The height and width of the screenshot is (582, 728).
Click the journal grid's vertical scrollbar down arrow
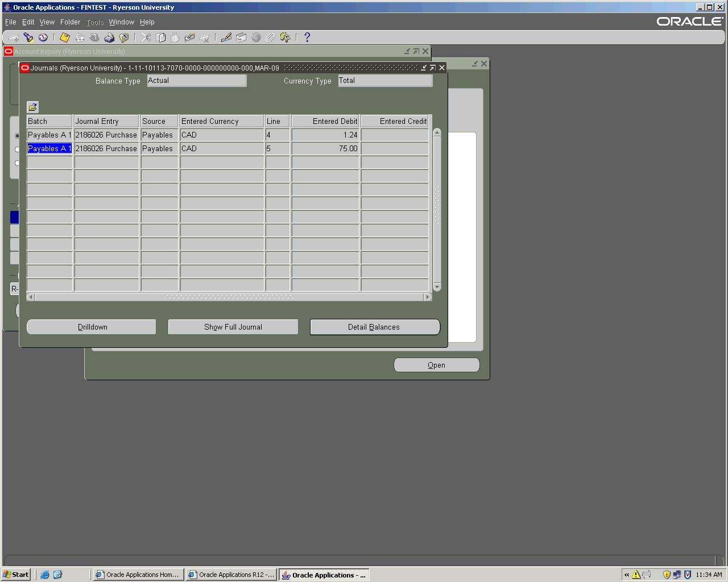point(437,287)
